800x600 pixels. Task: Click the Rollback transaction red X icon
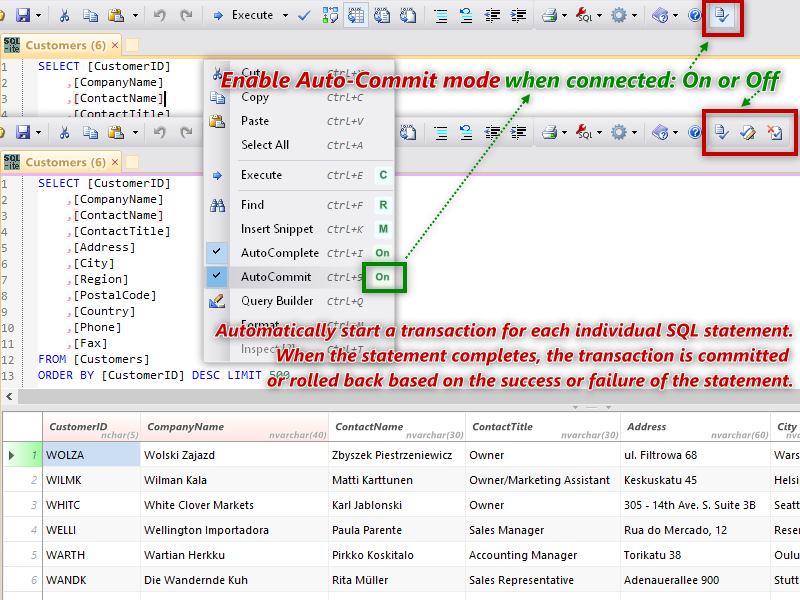(774, 133)
